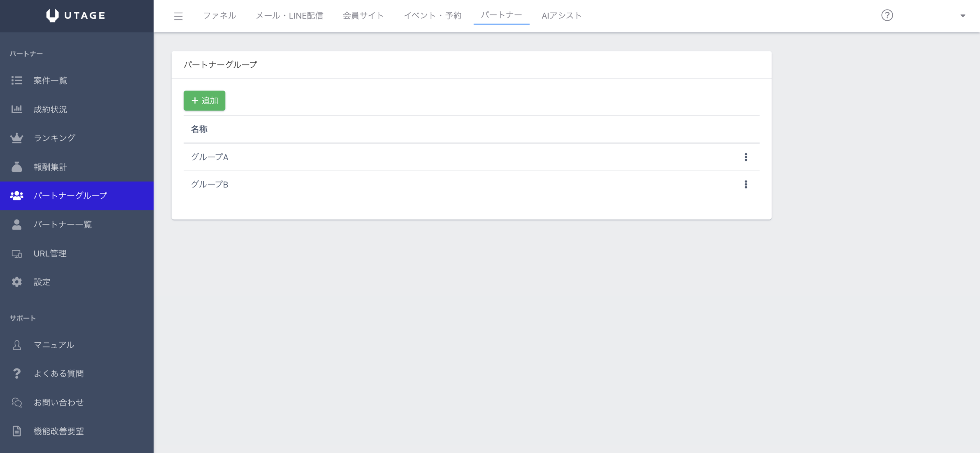Open URL管理 monitor icon

(16, 254)
